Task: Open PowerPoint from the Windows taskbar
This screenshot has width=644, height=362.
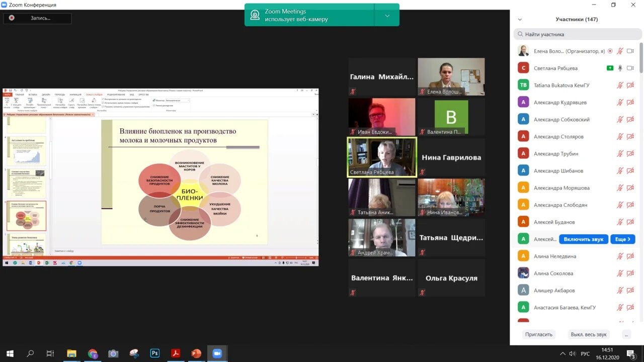Action: coord(196,353)
